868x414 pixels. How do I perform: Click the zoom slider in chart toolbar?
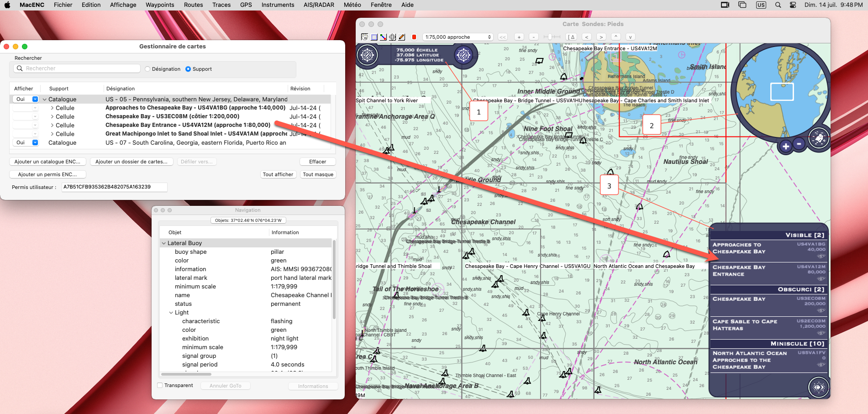pos(552,37)
